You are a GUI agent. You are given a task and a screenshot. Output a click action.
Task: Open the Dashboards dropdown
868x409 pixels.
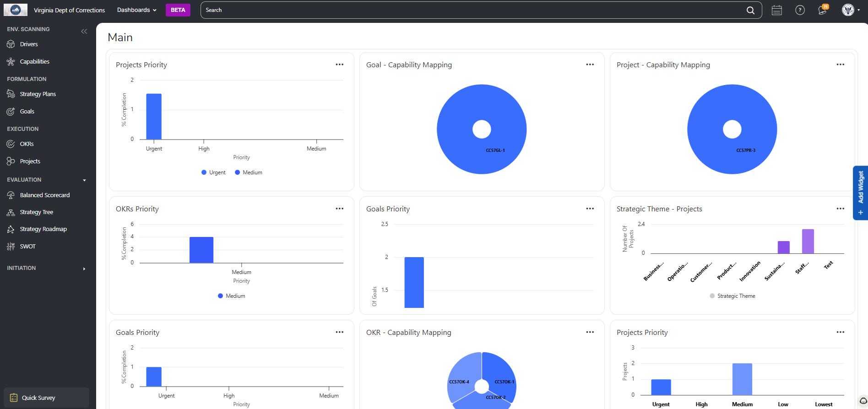pos(136,10)
